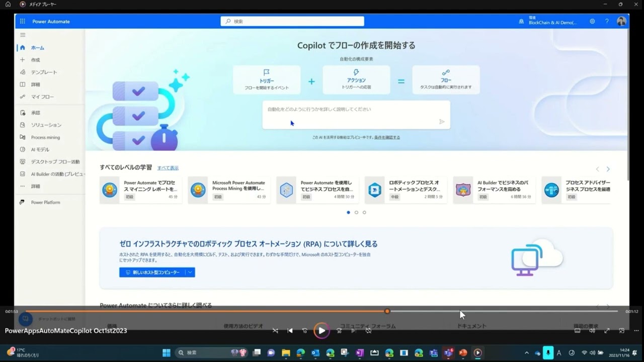644x362 pixels.
Task: Select the second carousel page dot
Action: point(356,212)
